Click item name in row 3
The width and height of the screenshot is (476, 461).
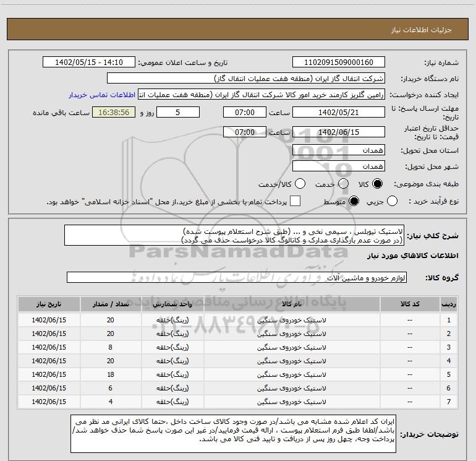click(x=292, y=347)
